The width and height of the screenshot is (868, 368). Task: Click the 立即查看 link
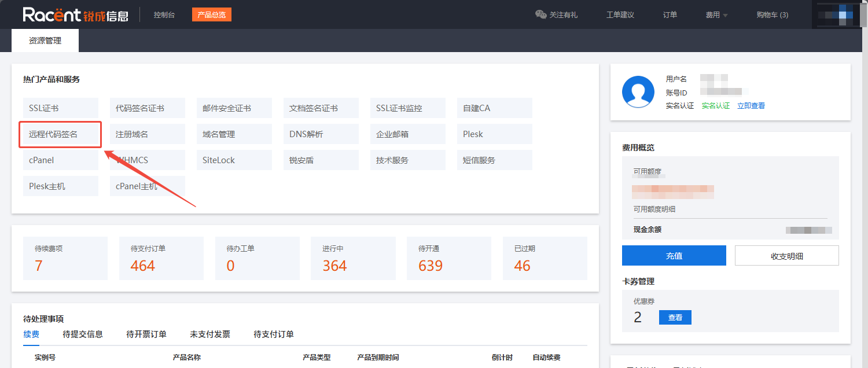click(751, 106)
